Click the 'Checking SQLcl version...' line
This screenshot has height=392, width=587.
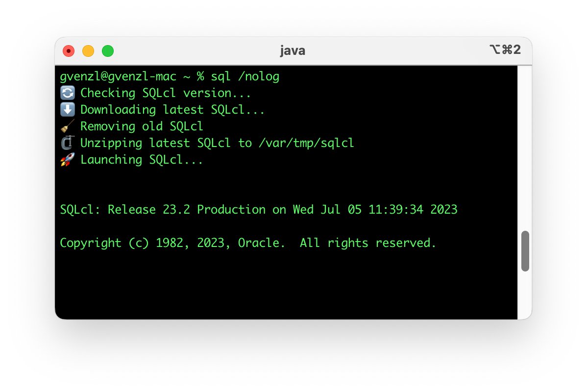pos(166,93)
